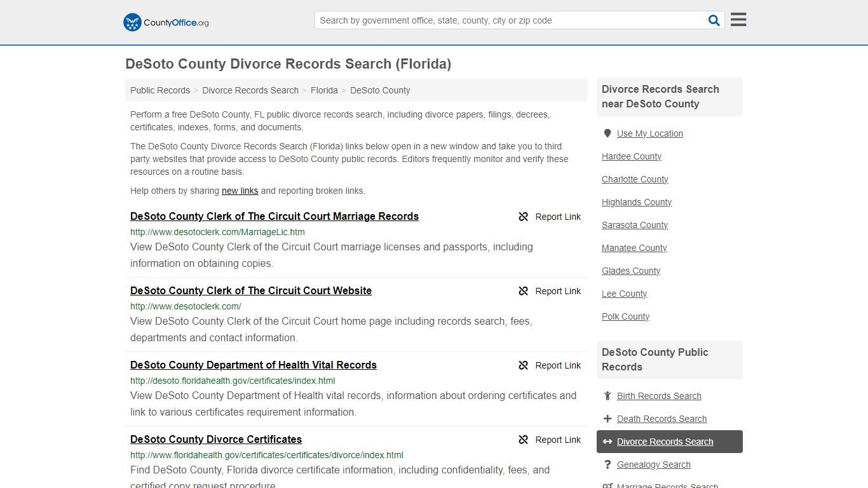Go to Public Records breadcrumb
Image resolution: width=868 pixels, height=488 pixels.
(160, 90)
